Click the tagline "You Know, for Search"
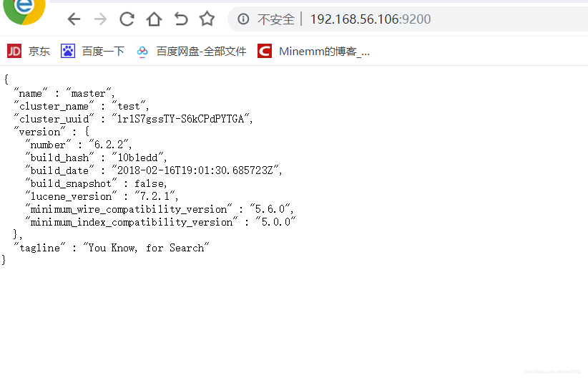Viewport: 588px width, 381px height. click(x=112, y=248)
